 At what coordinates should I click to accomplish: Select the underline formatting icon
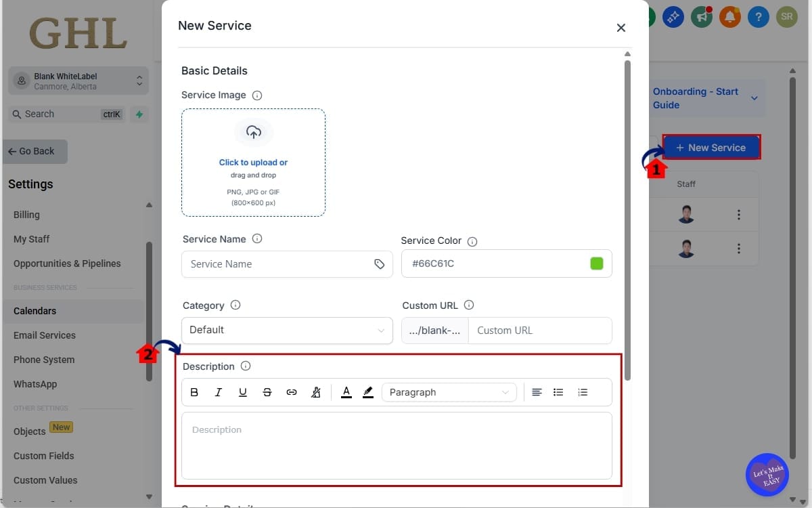pos(243,391)
